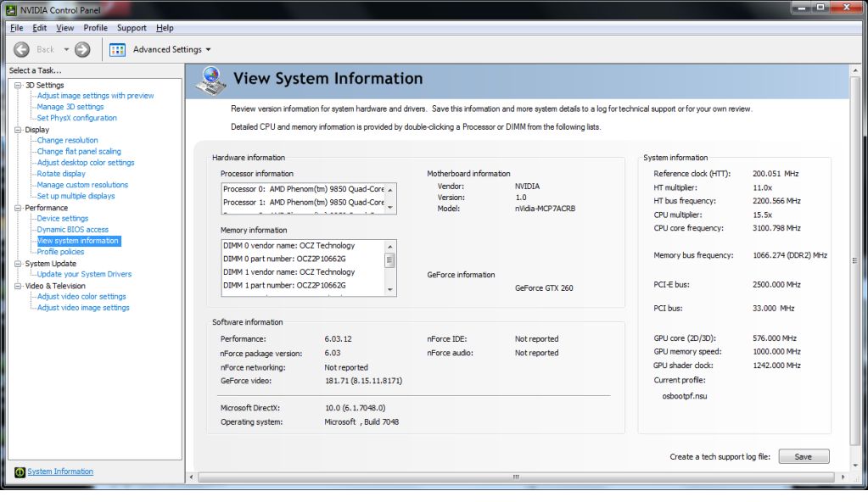
Task: Open Update your System Drivers
Action: pos(84,275)
